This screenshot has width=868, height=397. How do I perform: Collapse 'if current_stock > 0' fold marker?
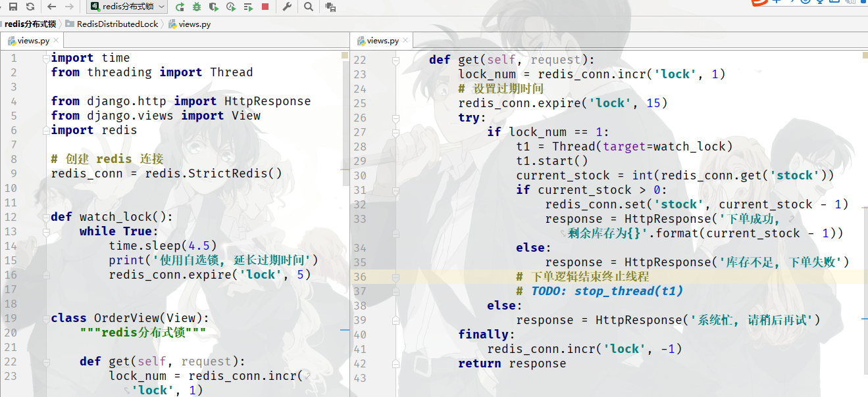[396, 190]
